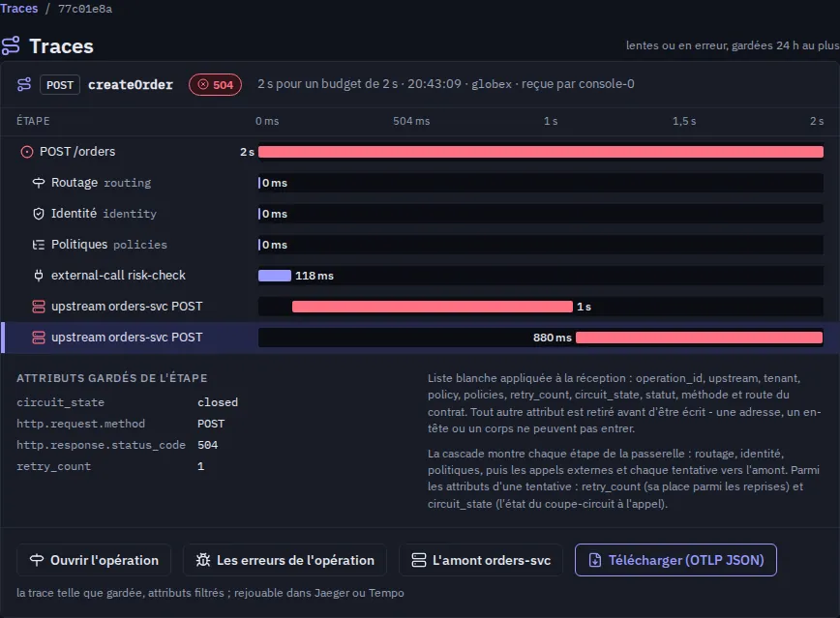The image size is (840, 618).
Task: Click the POST method badge
Action: coord(59,84)
